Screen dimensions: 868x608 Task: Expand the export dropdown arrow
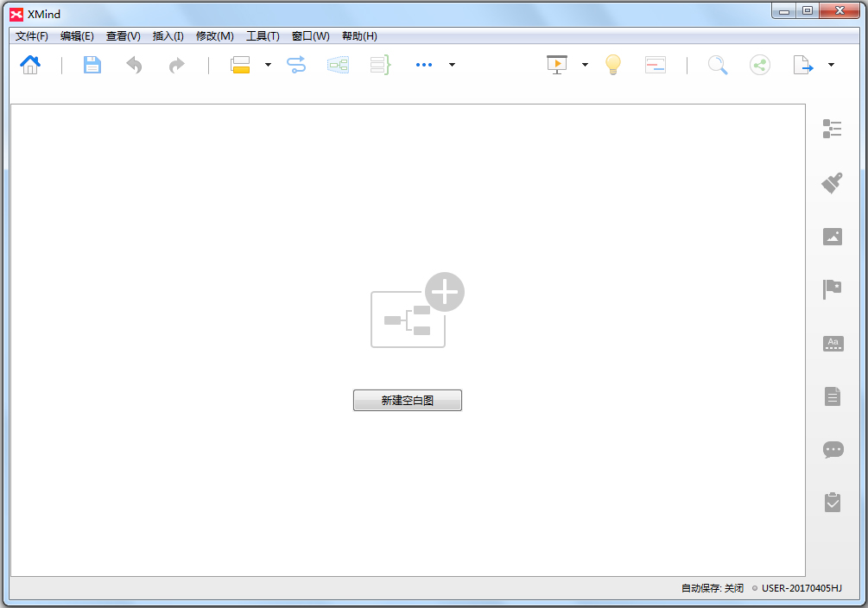point(831,65)
